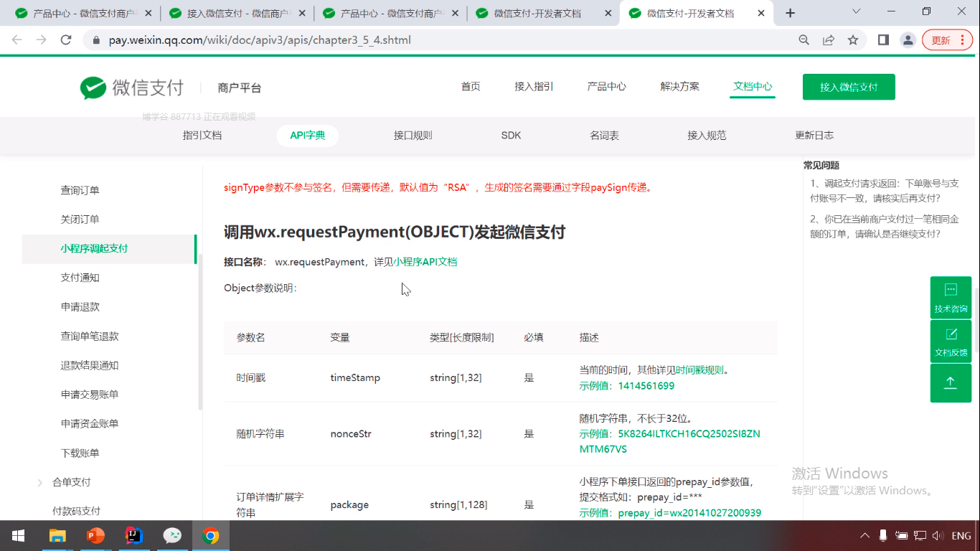
Task: Share this page via address bar icon
Action: click(829, 40)
